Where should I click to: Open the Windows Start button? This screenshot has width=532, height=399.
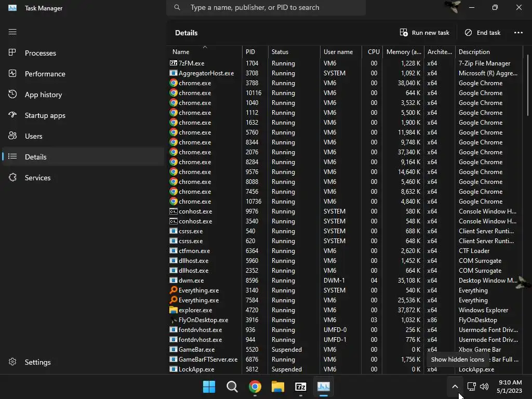(209, 387)
